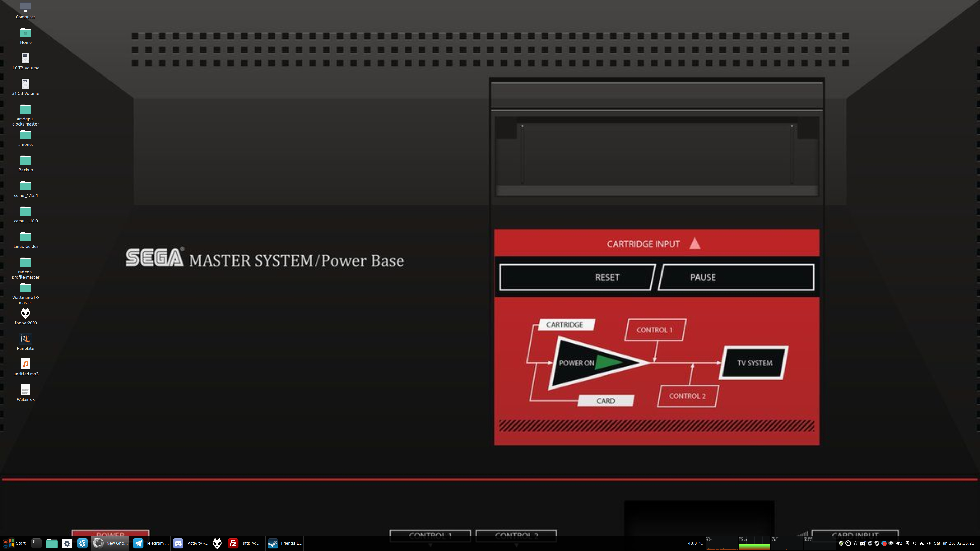980x551 pixels.
Task: Open the amonet folder
Action: [26, 138]
